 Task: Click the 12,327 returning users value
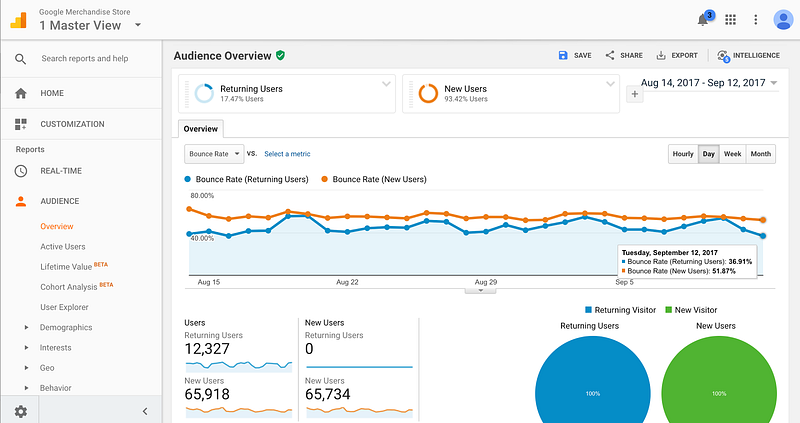207,349
